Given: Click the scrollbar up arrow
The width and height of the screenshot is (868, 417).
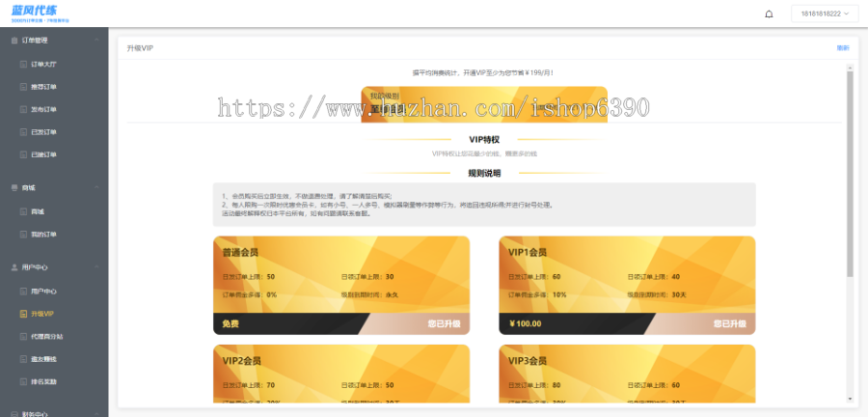Looking at the screenshot, I should click(x=850, y=67).
